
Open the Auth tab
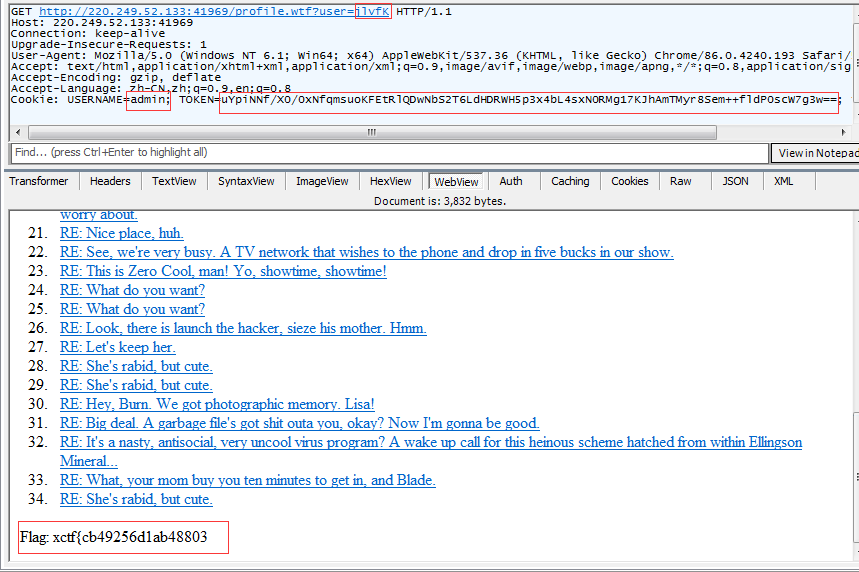[511, 181]
